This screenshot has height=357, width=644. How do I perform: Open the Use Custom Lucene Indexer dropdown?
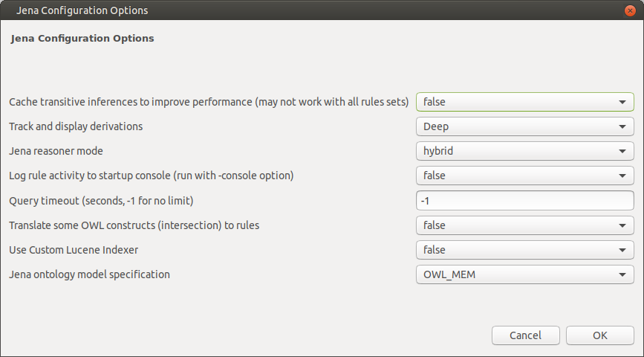[525, 250]
